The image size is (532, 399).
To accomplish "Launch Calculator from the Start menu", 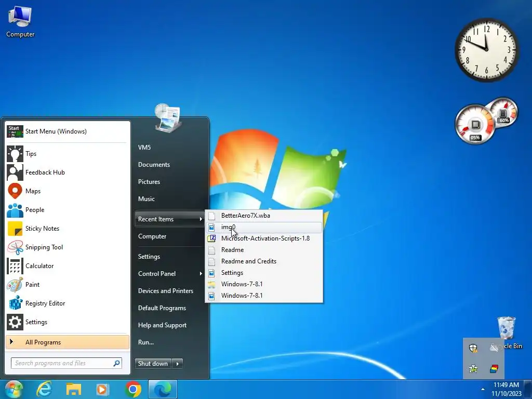I will [68, 265].
